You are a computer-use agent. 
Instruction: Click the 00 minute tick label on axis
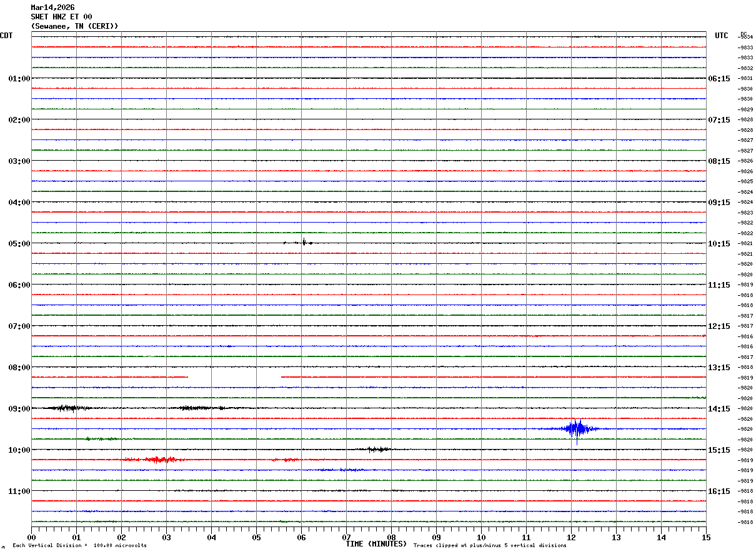32,537
